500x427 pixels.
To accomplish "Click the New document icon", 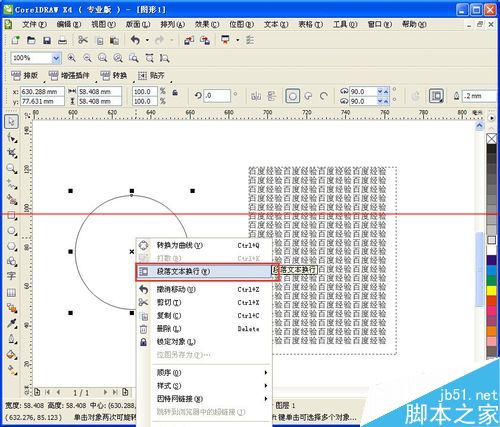I will click(x=15, y=40).
